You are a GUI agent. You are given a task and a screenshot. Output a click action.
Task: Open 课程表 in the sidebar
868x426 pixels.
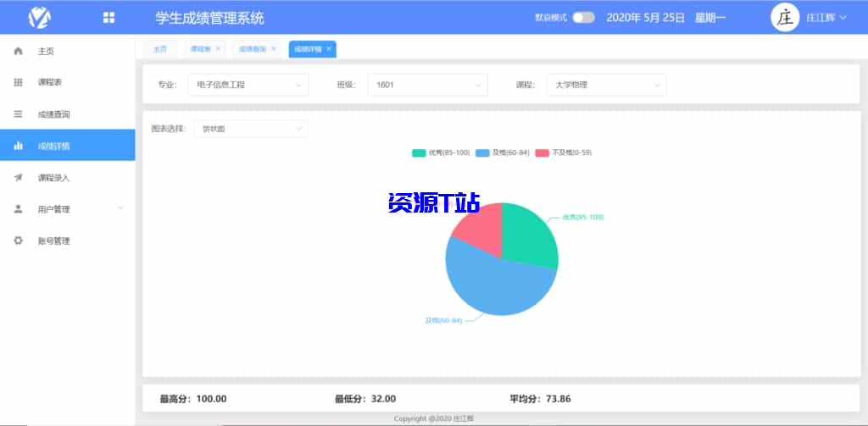pyautogui.click(x=68, y=82)
